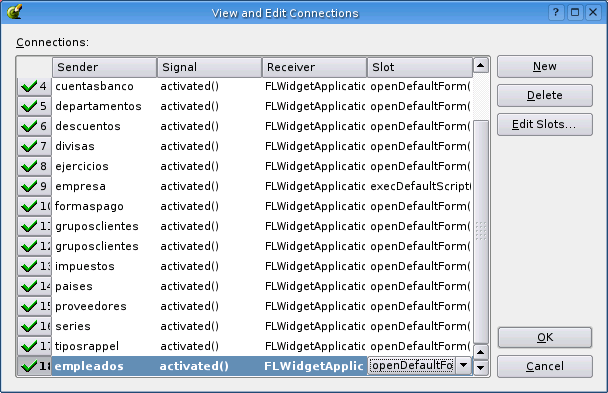Click the vertical scrollbar thumb
Image resolution: width=608 pixels, height=393 pixels.
coord(481,232)
